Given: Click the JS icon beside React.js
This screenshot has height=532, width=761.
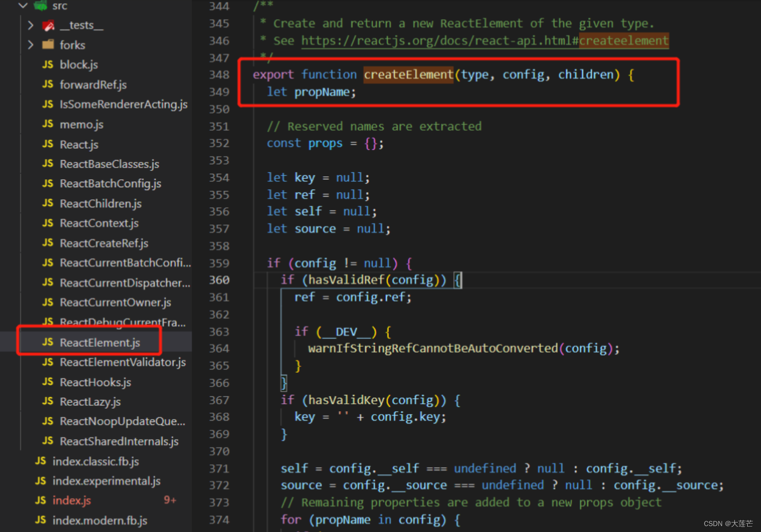Looking at the screenshot, I should pyautogui.click(x=48, y=144).
